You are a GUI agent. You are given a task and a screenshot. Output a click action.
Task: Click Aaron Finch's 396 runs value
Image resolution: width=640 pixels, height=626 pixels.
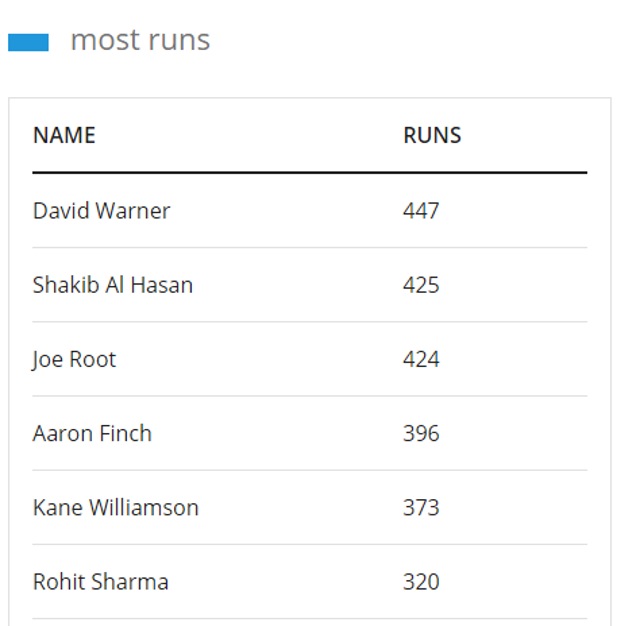(421, 433)
